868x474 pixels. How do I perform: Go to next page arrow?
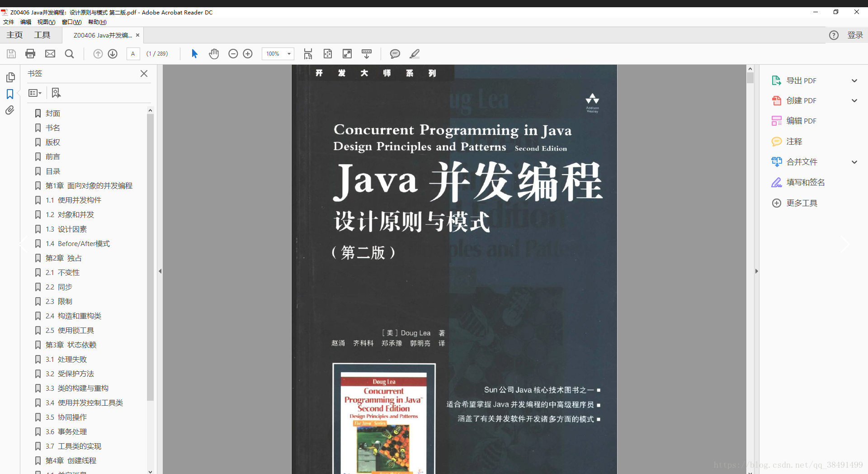pos(113,54)
